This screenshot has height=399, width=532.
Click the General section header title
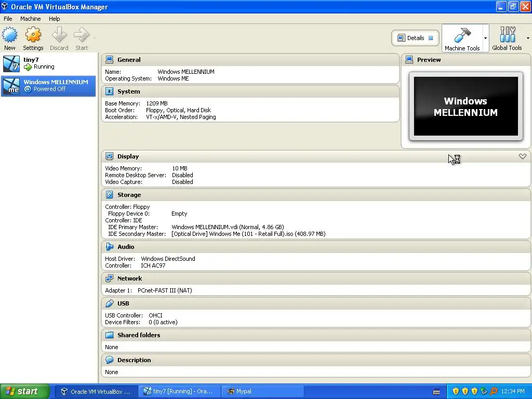(129, 60)
